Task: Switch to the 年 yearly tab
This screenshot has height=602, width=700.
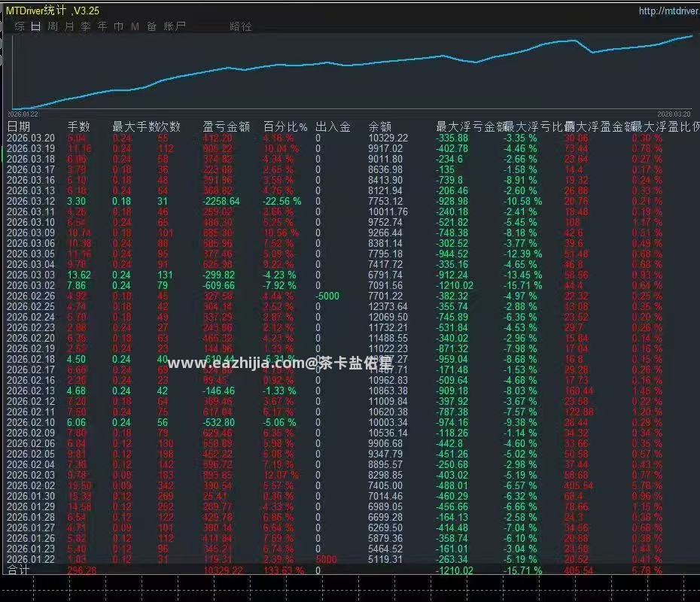Action: pos(102,26)
